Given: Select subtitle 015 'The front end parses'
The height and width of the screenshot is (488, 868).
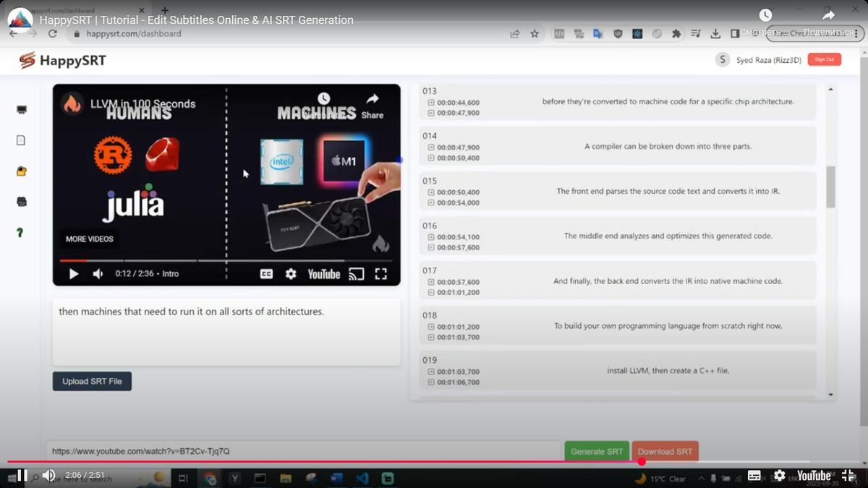Looking at the screenshot, I should coord(668,192).
